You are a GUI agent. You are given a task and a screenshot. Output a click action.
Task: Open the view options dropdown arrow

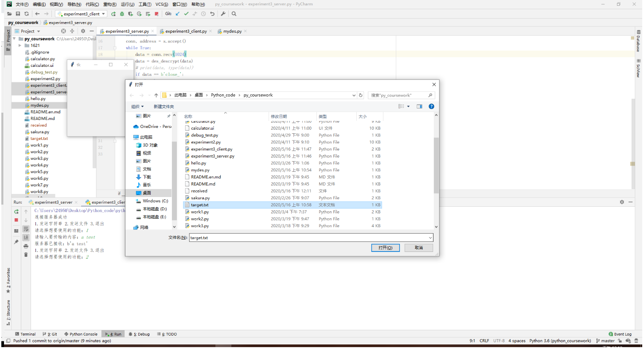(408, 106)
